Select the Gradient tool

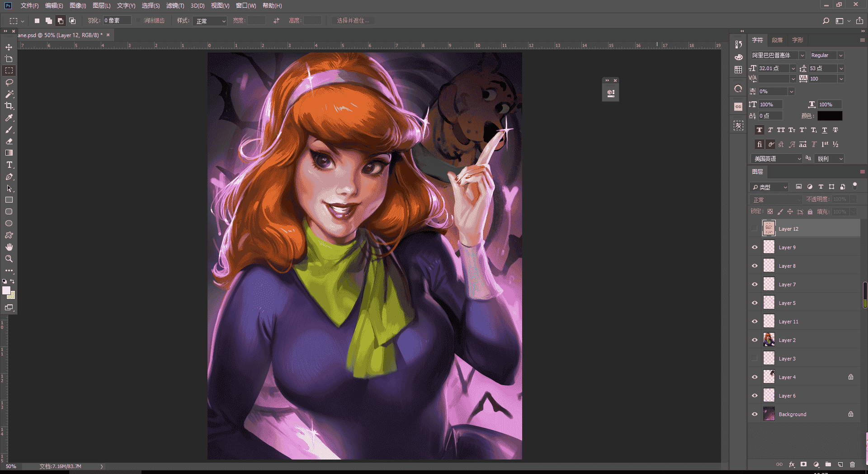coord(9,153)
